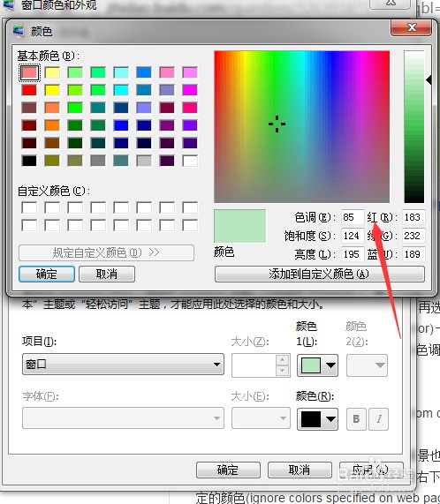Click the Saturation (饱和度) input field
This screenshot has width=440, height=504.
coord(353,236)
